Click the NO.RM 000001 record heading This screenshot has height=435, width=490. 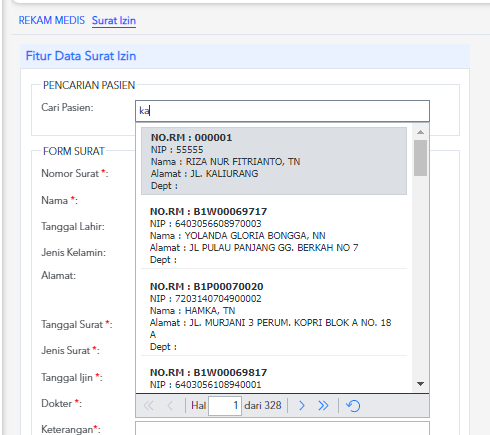(x=191, y=138)
